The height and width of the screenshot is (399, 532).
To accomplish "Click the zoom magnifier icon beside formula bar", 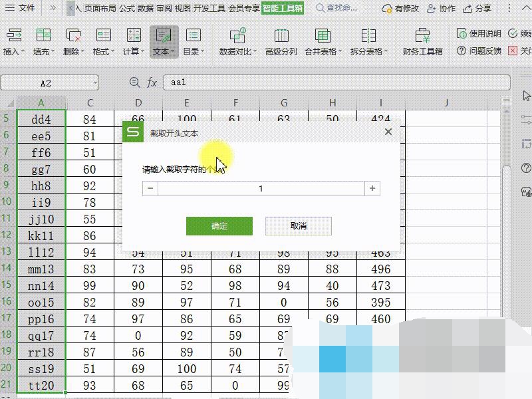I will point(135,82).
